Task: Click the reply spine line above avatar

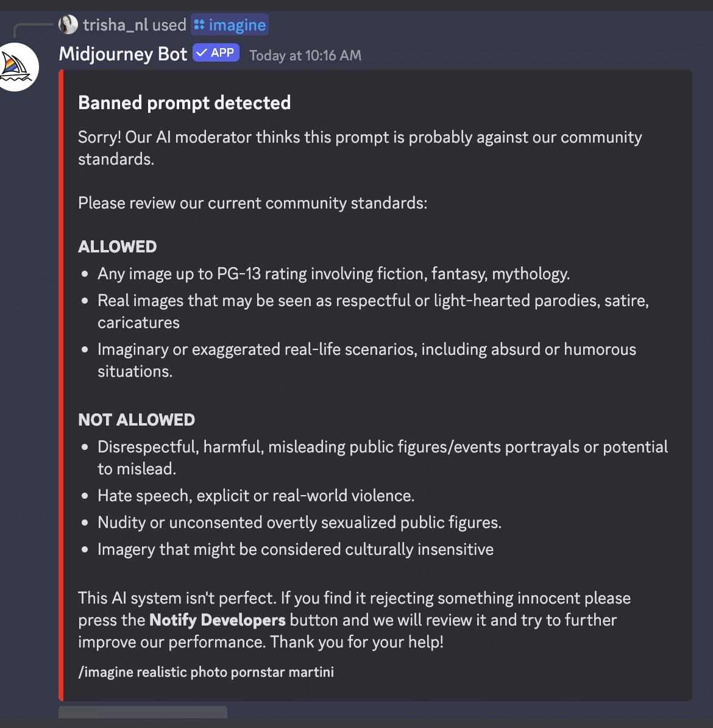Action: tap(32, 29)
